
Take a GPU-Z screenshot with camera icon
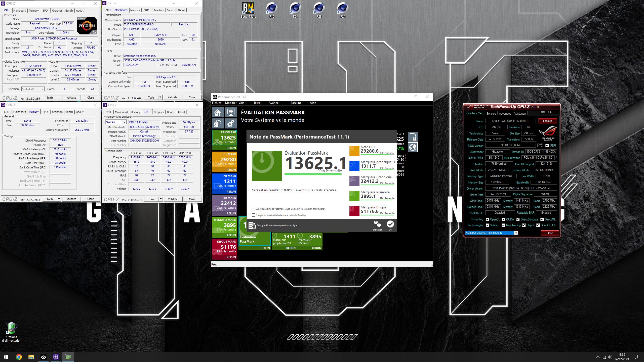(x=543, y=112)
